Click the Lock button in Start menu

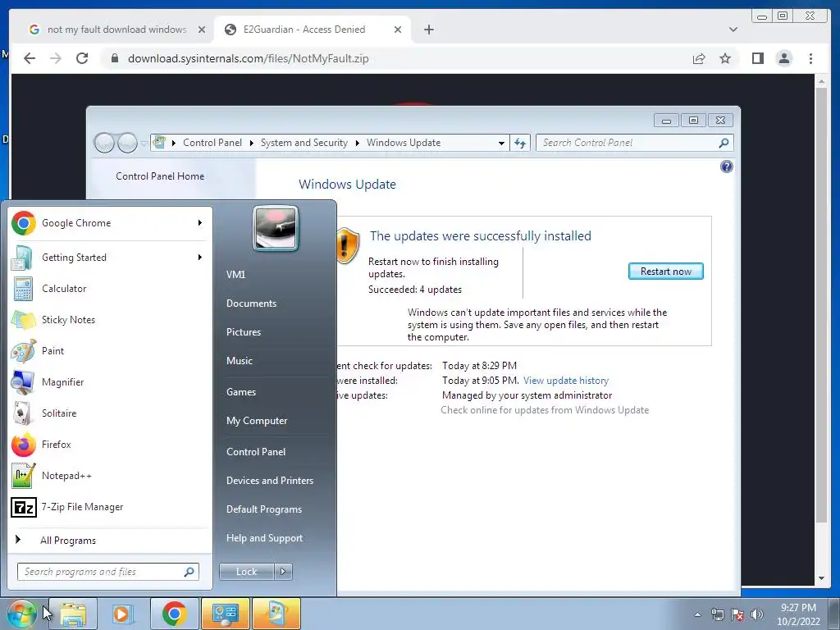pyautogui.click(x=246, y=572)
